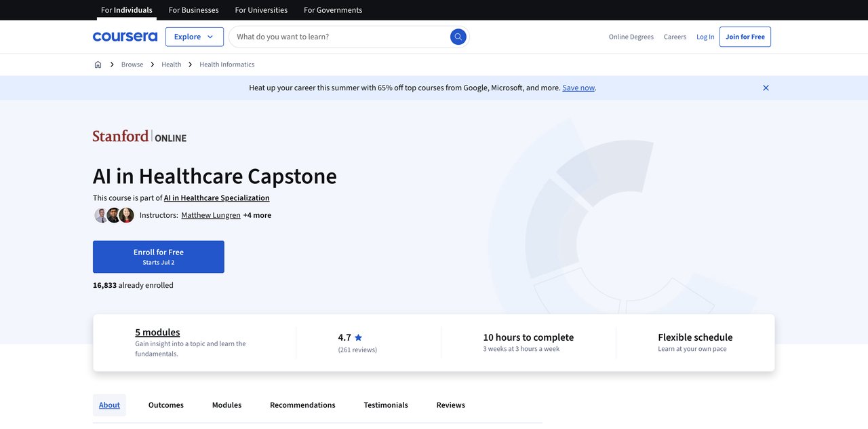Viewport: 868px width, 429px height.
Task: Select the Testimonials tab
Action: (386, 405)
